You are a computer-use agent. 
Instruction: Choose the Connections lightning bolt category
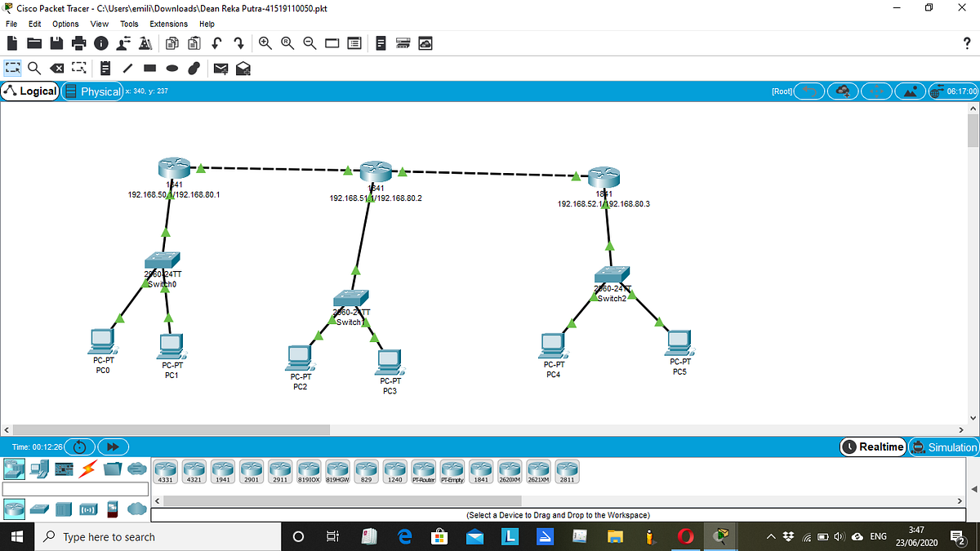point(87,469)
